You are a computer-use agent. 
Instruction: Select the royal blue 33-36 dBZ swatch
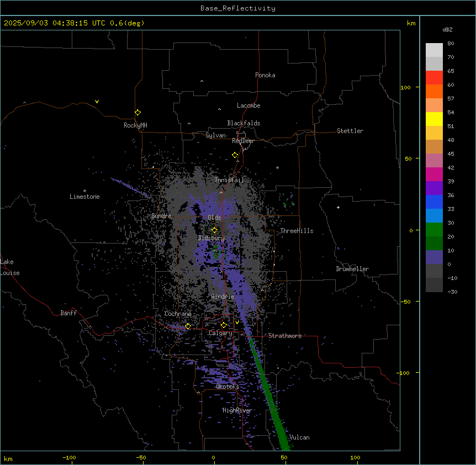434,202
